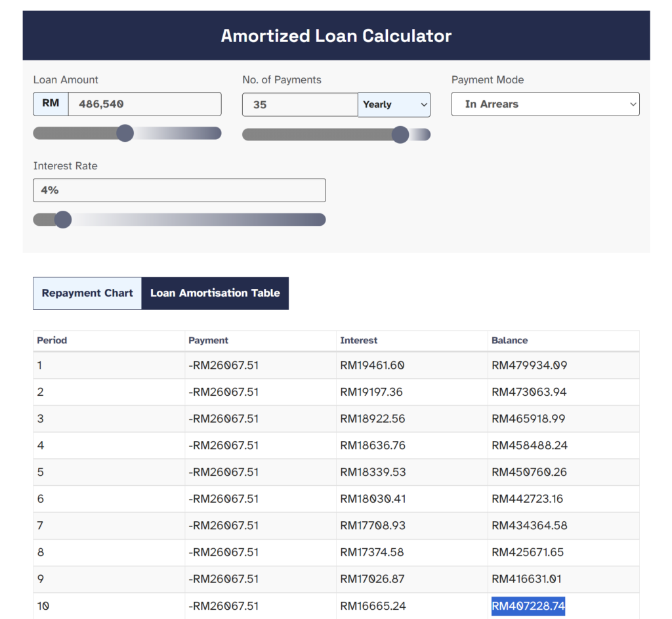The width and height of the screenshot is (672, 619).
Task: Click period 5 interest RM18339.53
Action: pos(372,472)
